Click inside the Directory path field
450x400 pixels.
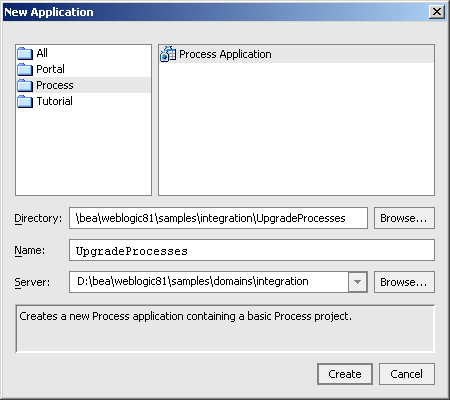pos(218,218)
